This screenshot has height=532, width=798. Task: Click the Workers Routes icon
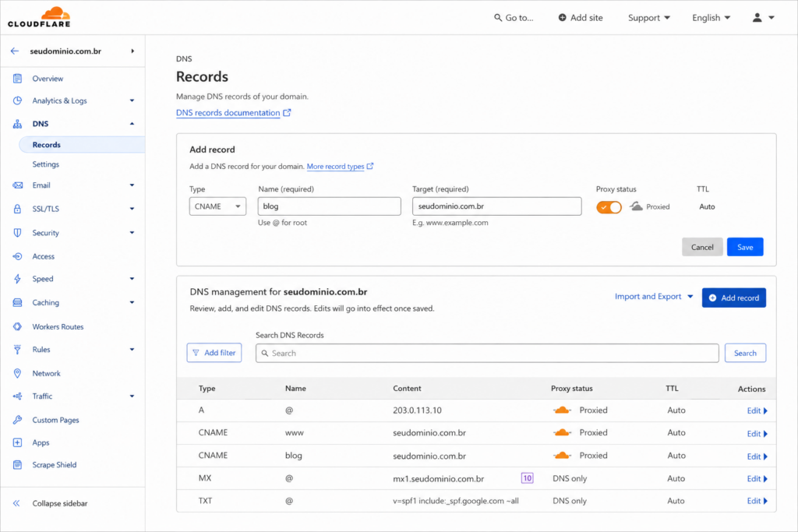click(x=17, y=326)
